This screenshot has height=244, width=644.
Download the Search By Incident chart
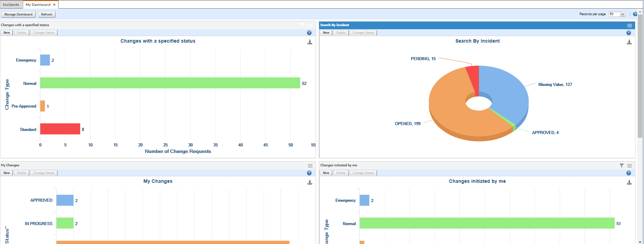point(629,42)
